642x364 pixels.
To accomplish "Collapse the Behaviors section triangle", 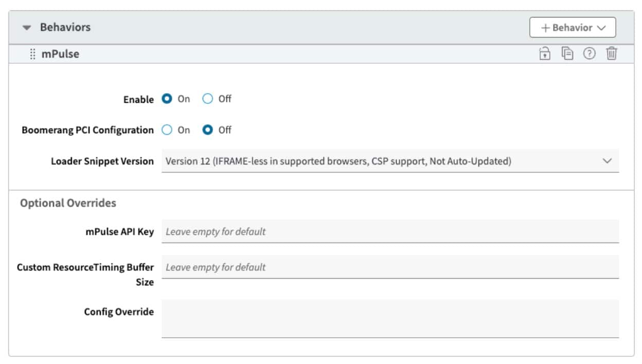I will pyautogui.click(x=27, y=28).
